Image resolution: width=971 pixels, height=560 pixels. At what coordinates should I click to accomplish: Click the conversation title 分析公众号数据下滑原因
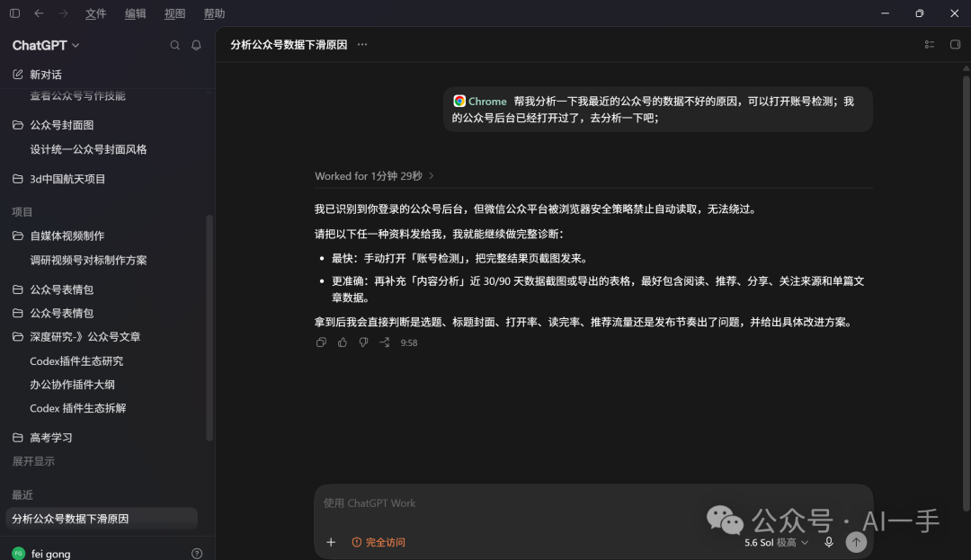tap(289, 45)
